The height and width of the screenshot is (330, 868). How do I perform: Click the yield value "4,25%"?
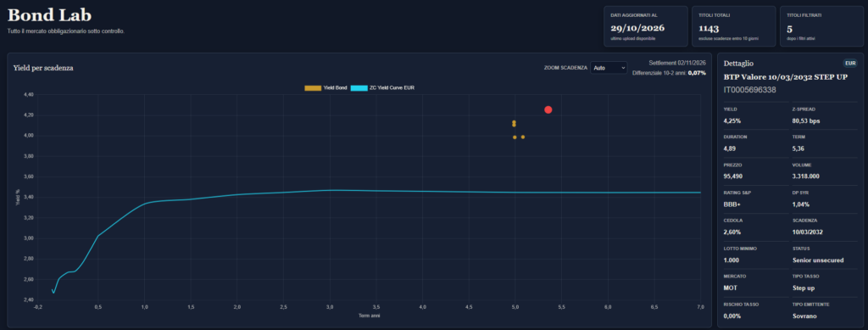pos(732,120)
